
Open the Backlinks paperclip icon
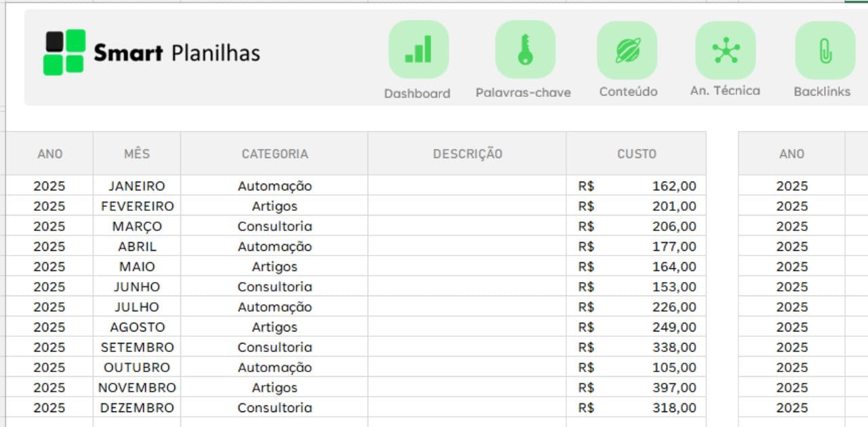(x=823, y=49)
